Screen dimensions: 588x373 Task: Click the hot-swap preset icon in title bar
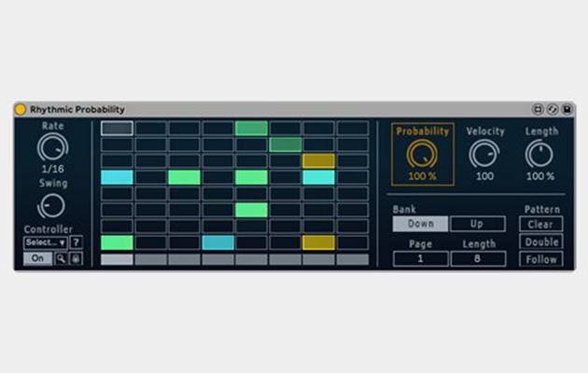[x=552, y=109]
